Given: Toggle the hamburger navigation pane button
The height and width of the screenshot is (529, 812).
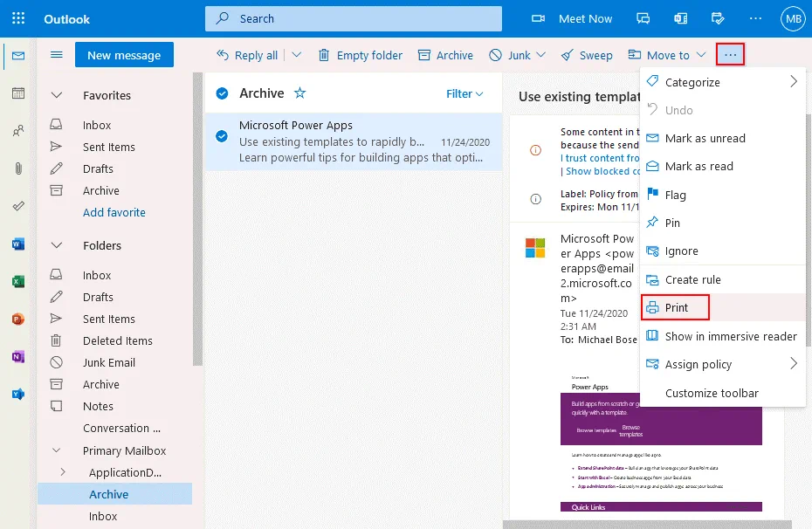Looking at the screenshot, I should pyautogui.click(x=57, y=55).
